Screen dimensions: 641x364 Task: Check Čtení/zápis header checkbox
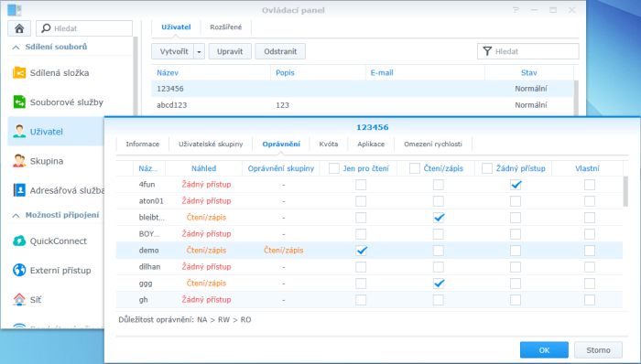point(415,168)
